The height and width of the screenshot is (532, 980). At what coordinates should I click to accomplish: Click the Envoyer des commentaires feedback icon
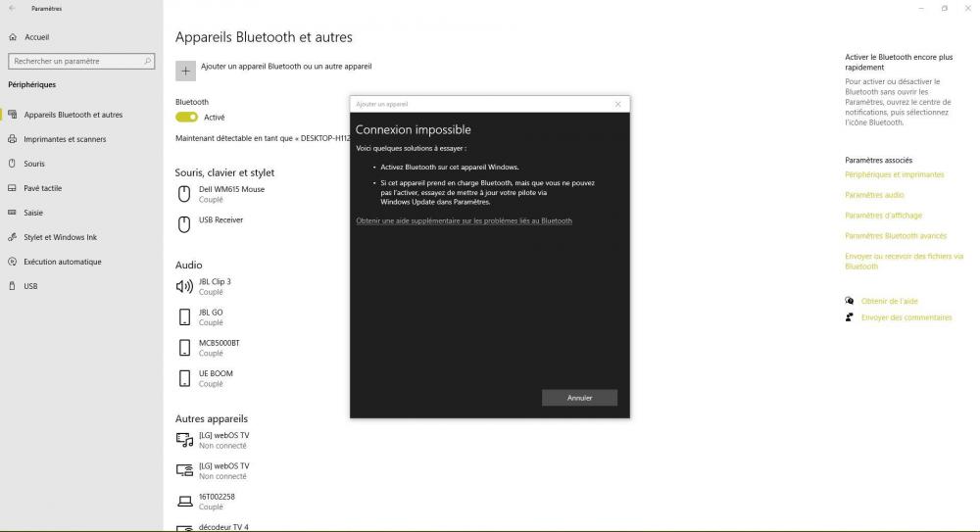(850, 317)
